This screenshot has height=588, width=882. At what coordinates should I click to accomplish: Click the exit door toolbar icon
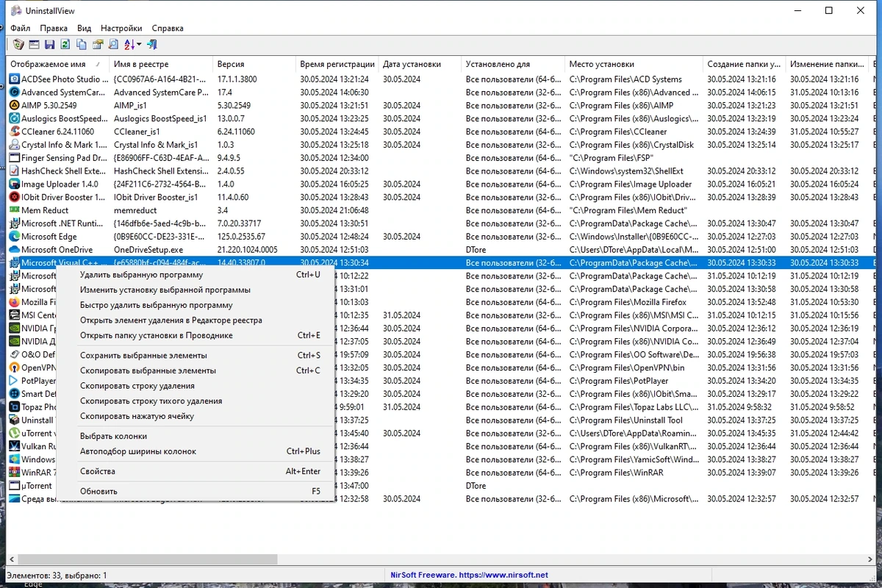tap(152, 45)
